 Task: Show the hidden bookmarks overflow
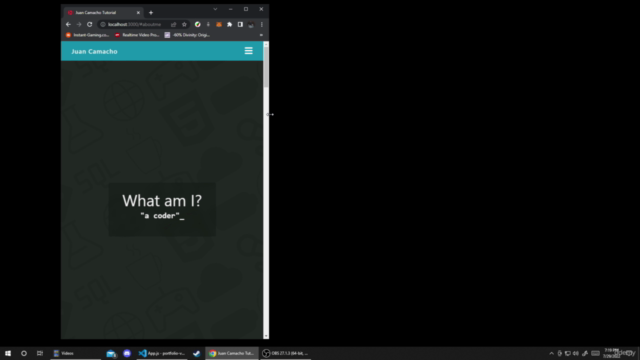tap(261, 35)
